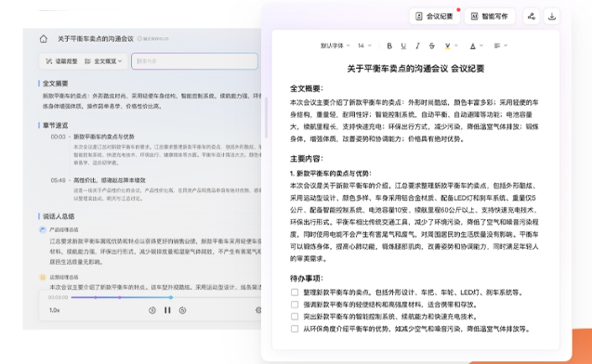
Task: Click the 全文摘要 section heading
Action: [55, 84]
